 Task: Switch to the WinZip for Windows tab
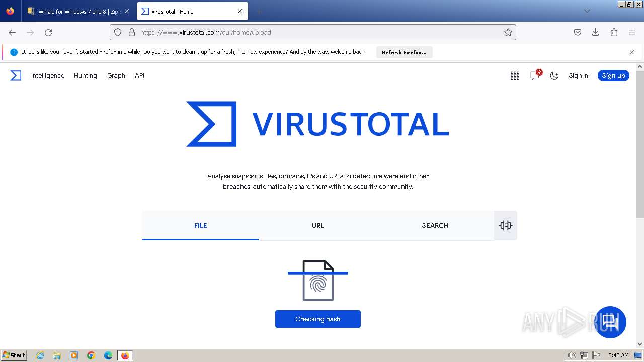point(79,11)
